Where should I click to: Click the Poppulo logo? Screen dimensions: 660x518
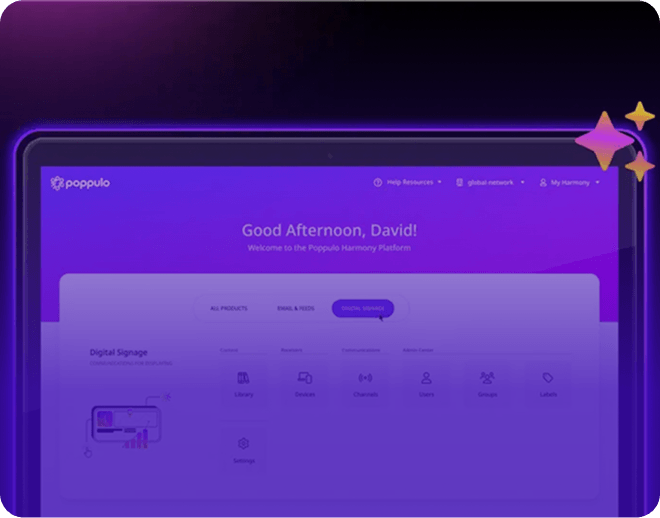click(83, 183)
